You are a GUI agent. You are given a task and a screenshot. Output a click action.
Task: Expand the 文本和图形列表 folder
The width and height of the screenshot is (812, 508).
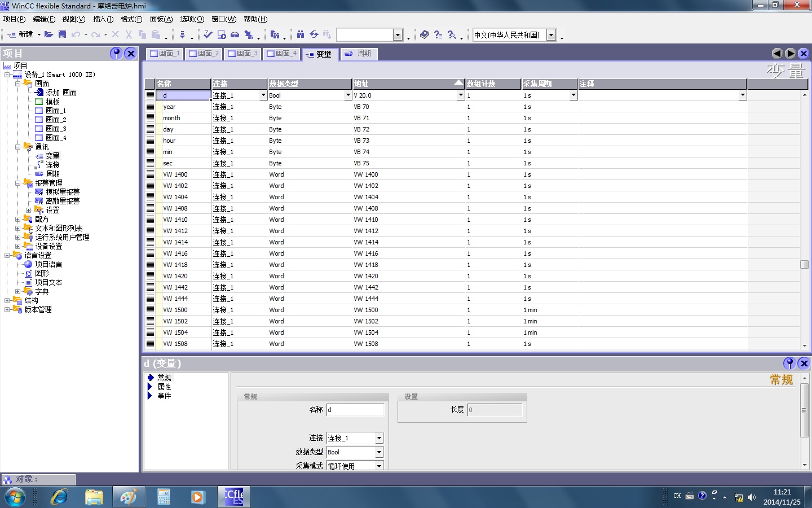18,228
